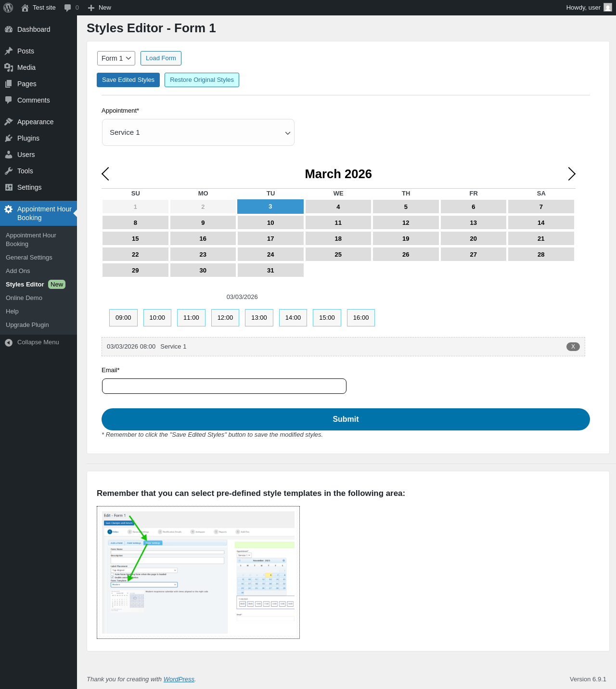Expand the Service 1 appointment dropdown
The image size is (616, 689).
(x=198, y=132)
